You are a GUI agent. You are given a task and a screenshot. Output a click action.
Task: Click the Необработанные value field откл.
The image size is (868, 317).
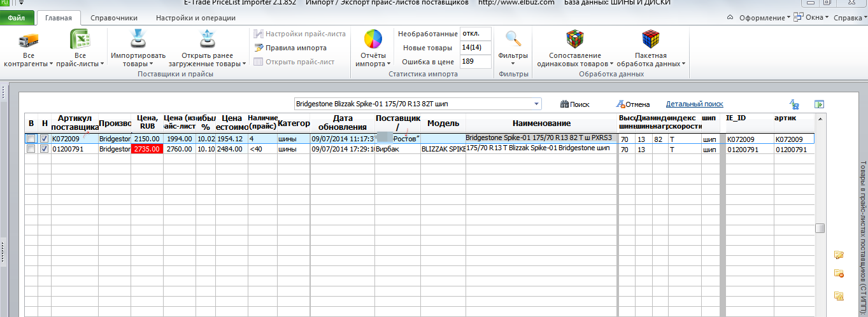tap(475, 34)
